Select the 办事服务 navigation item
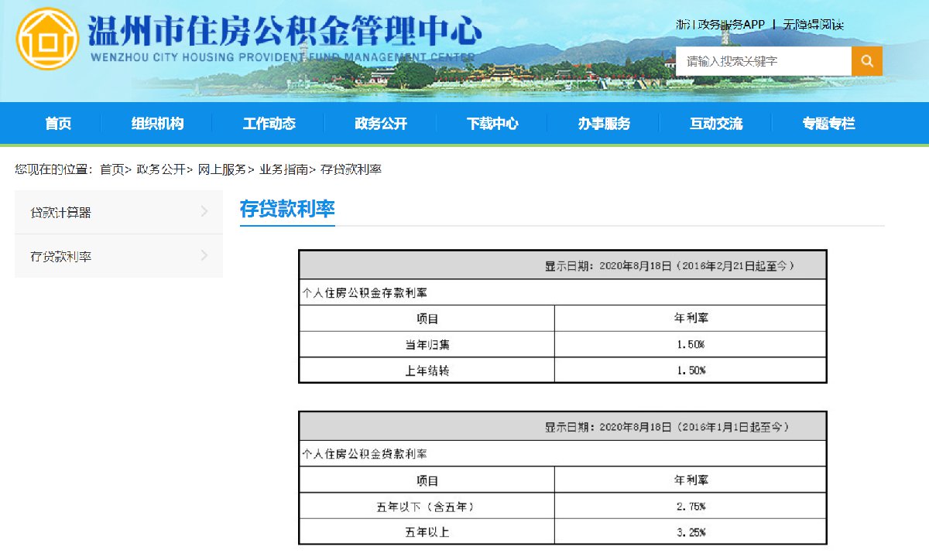Screen dimensions: 929x560 [603, 124]
